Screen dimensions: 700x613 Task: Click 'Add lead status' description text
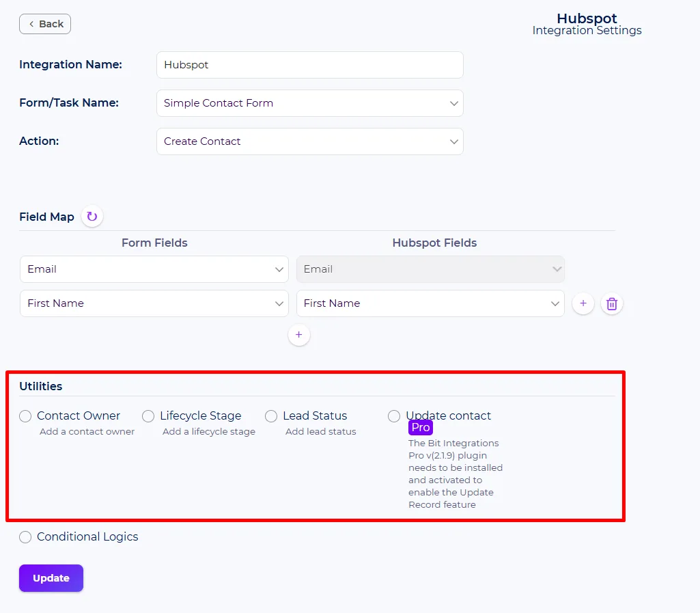coord(321,432)
